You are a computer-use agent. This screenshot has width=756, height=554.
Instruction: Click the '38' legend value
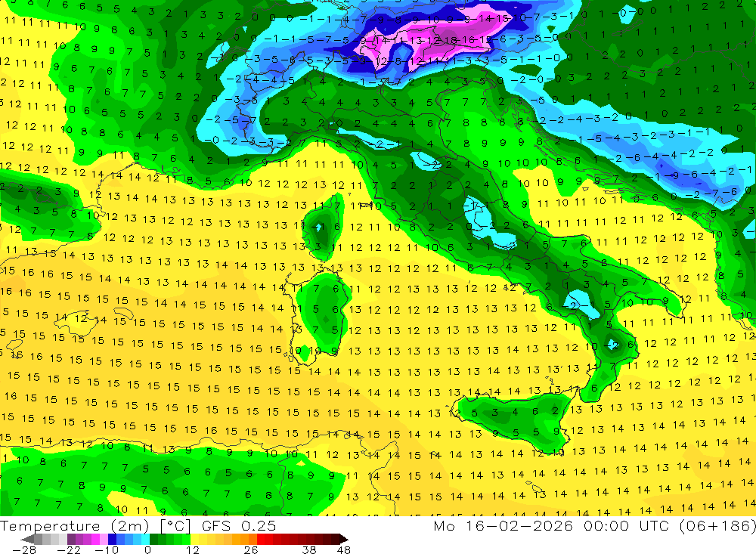tap(309, 549)
